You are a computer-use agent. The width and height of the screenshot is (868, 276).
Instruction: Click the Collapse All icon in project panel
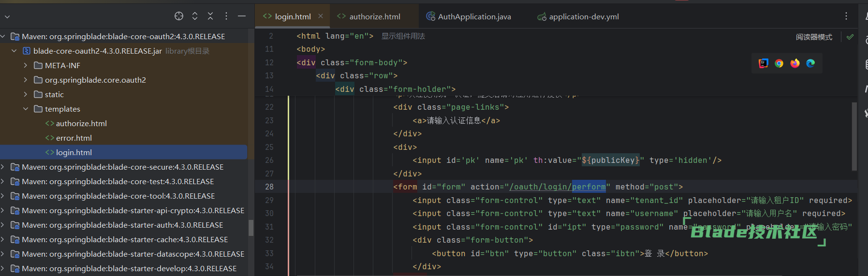210,16
